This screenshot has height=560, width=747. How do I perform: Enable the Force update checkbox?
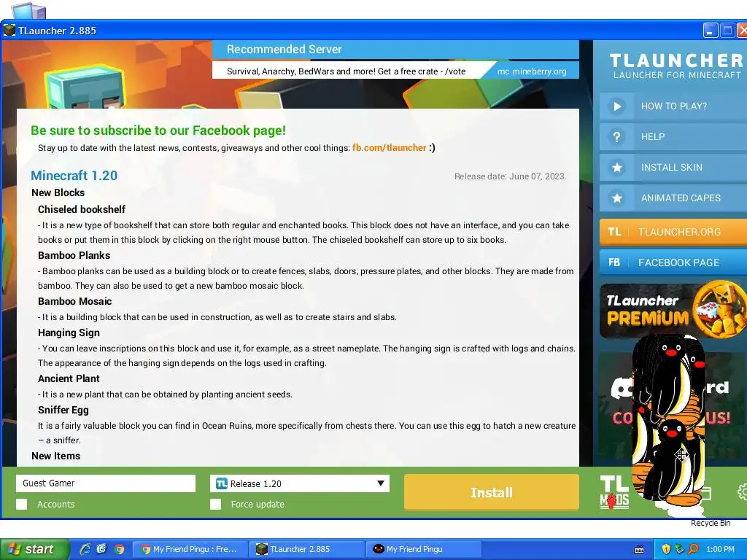tap(216, 505)
